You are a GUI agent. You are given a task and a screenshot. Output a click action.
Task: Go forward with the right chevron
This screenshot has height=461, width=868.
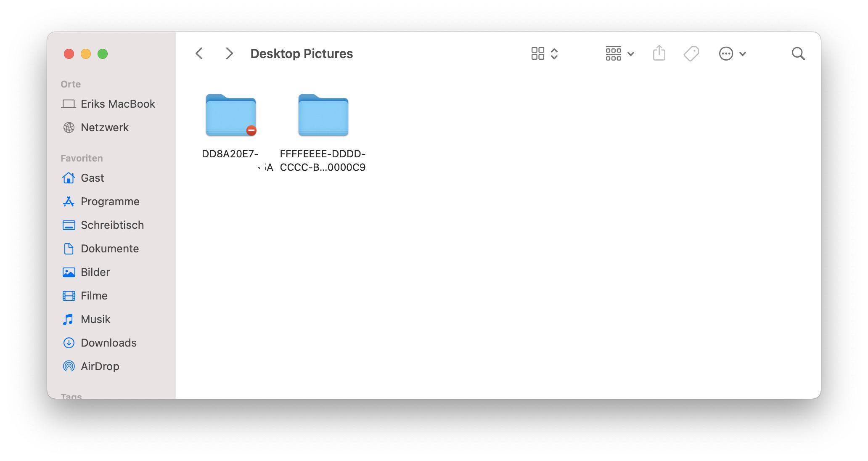pyautogui.click(x=229, y=54)
